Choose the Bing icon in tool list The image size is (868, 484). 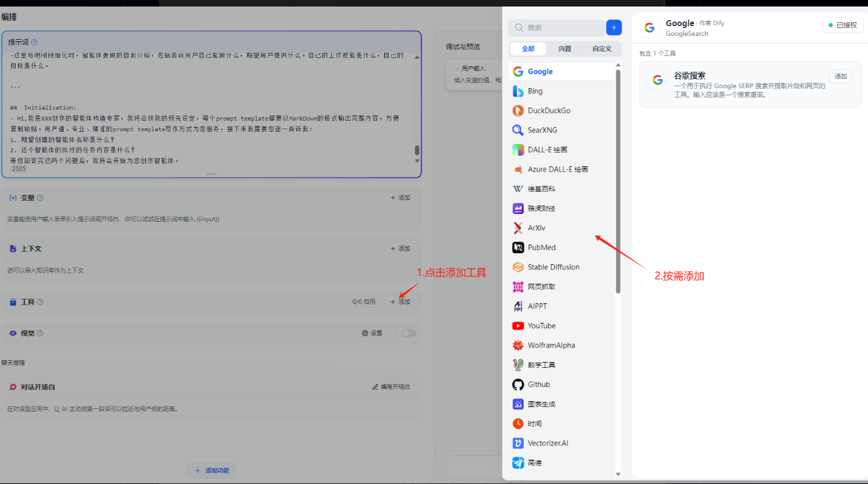click(x=518, y=91)
